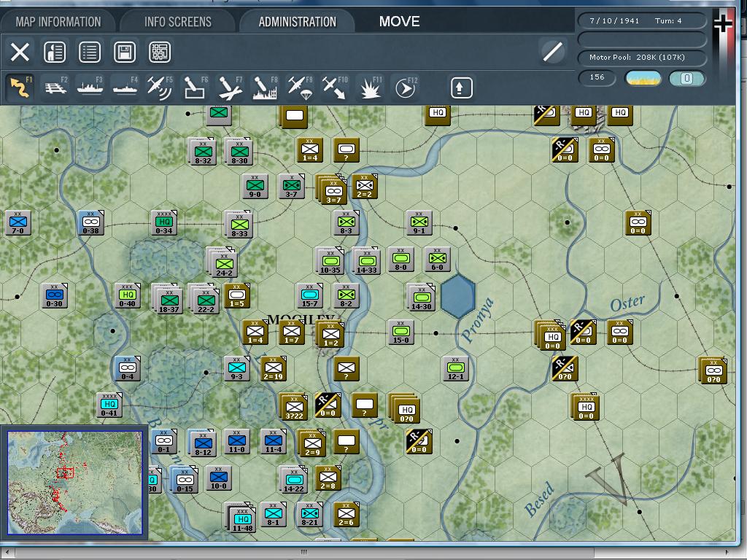Select the HQ stack 11-48
This screenshot has width=747, height=560.
pyautogui.click(x=241, y=517)
